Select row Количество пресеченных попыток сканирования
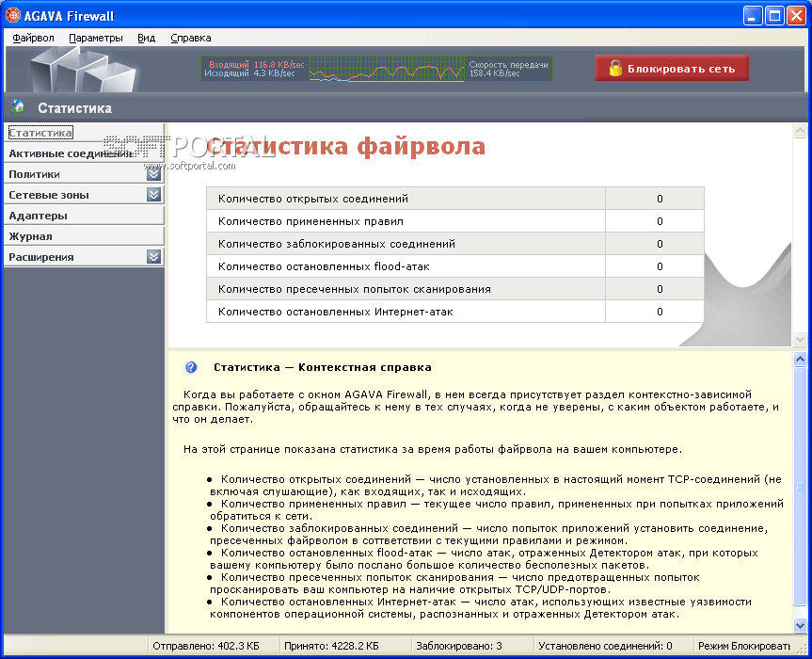Screen dimensions: 812x659 [x=455, y=289]
